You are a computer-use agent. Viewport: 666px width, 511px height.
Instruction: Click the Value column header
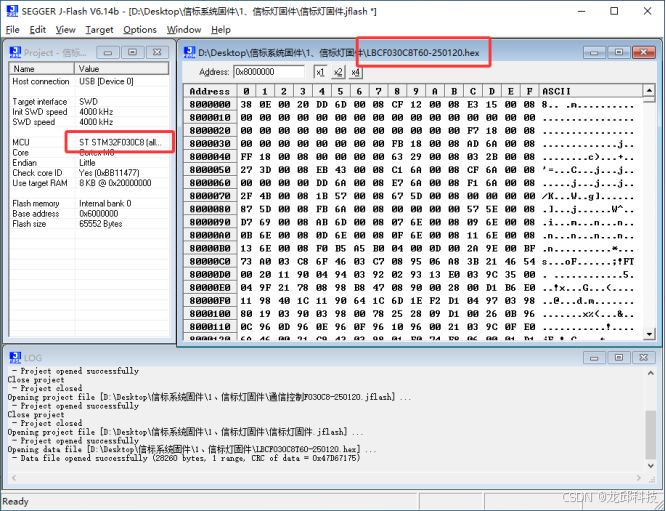point(121,68)
